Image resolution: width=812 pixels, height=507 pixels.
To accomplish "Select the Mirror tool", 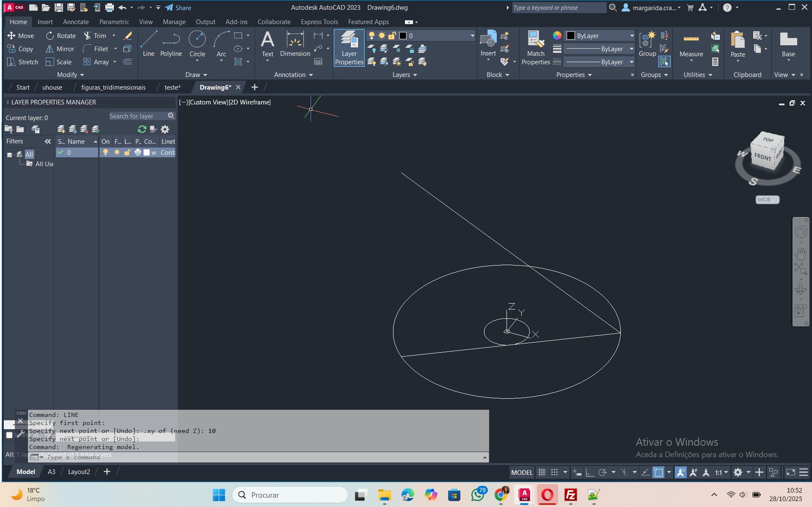I will click(x=60, y=49).
